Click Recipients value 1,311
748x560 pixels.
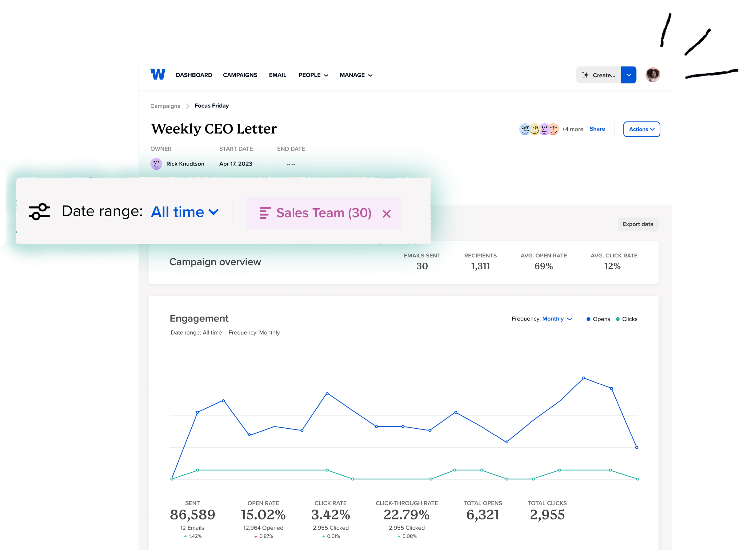pyautogui.click(x=480, y=266)
